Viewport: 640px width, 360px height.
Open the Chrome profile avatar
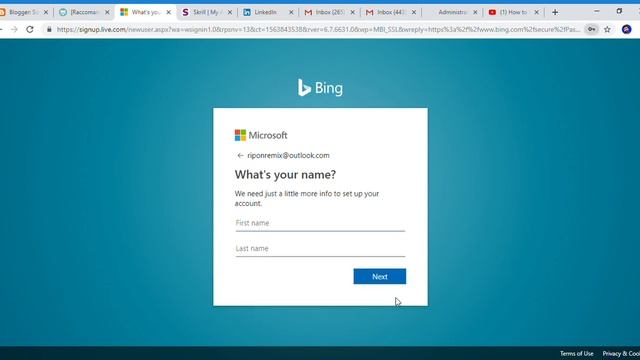point(627,29)
